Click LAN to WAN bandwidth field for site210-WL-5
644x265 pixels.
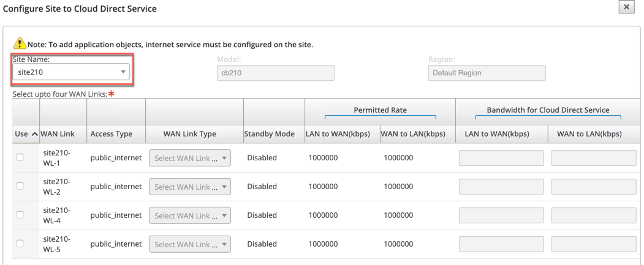(501, 244)
